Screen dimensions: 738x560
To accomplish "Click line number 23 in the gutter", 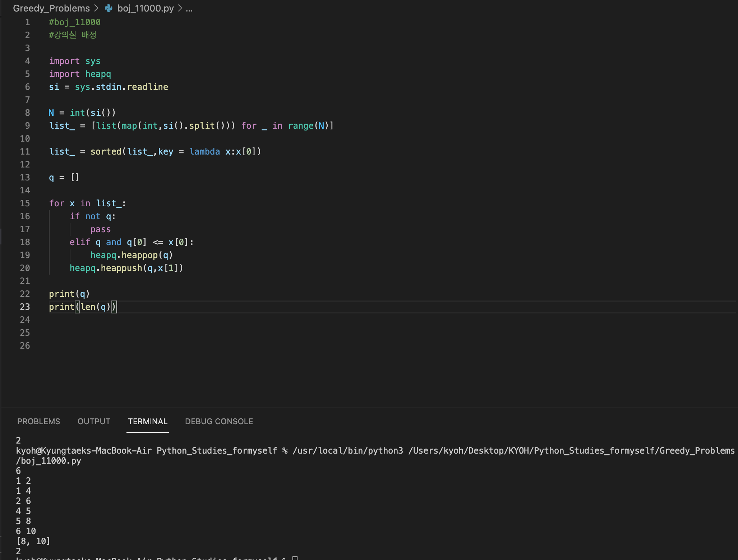I will coord(25,307).
